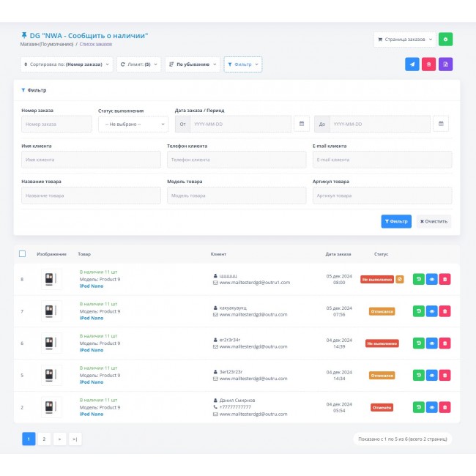Open 'Страница заказов' dropdown
The height and width of the screenshot is (476, 476).
coord(404,40)
